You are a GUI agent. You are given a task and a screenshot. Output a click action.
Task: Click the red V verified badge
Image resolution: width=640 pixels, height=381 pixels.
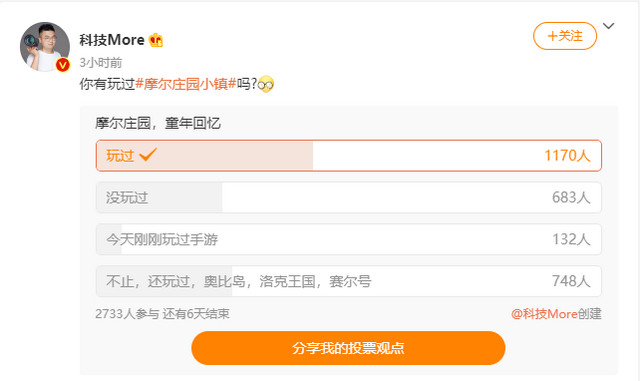pos(62,65)
